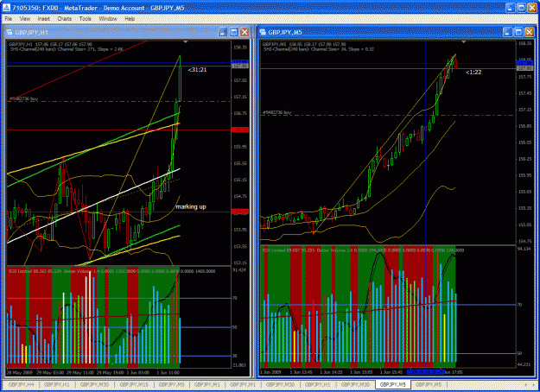Restore the GBPJPY,H1 chart window size
This screenshot has width=540, height=392.
click(x=234, y=32)
